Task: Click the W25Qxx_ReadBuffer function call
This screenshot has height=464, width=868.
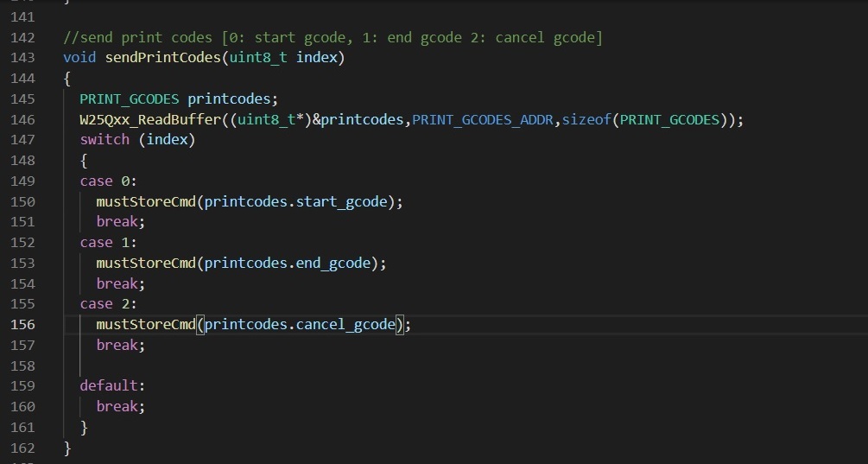Action: 150,119
